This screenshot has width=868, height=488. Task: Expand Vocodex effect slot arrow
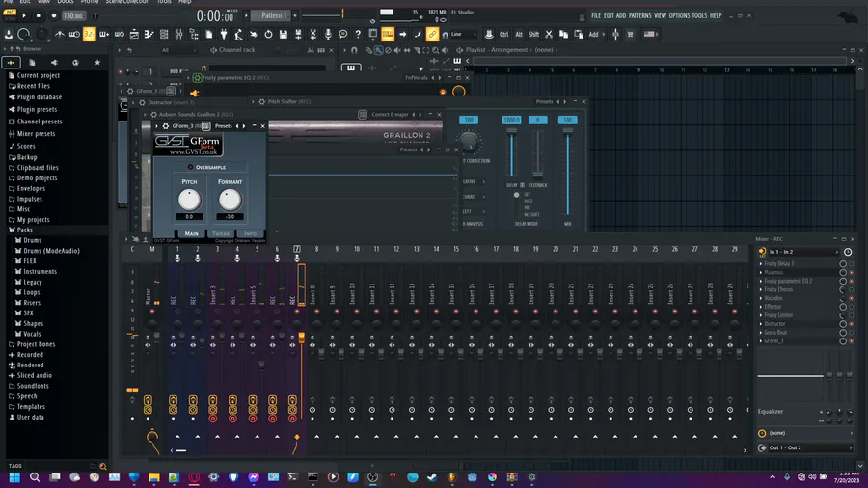761,298
